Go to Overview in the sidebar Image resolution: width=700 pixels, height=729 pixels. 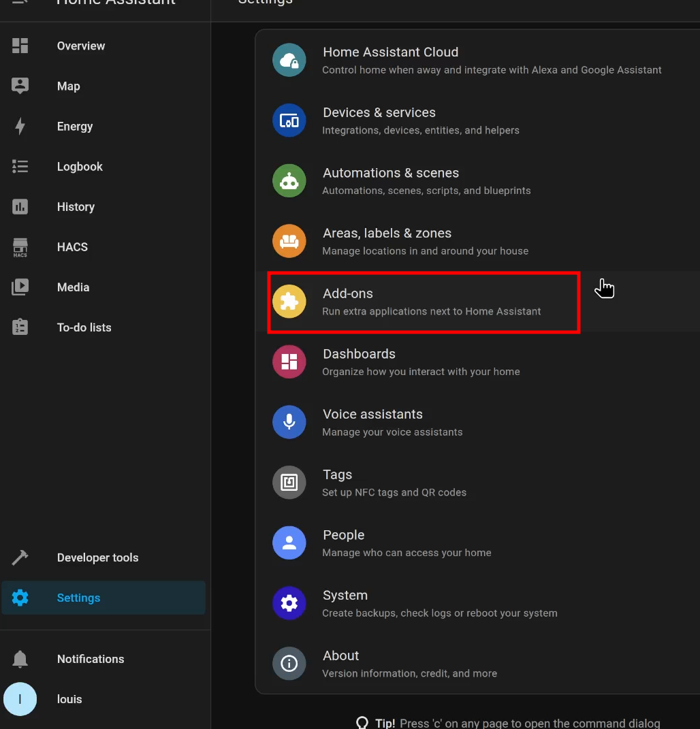81,46
